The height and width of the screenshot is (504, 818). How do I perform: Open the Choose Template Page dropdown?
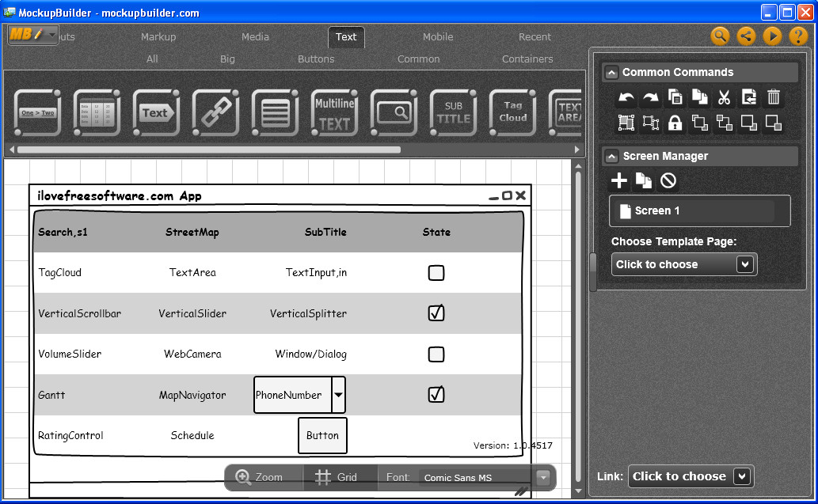(684, 264)
